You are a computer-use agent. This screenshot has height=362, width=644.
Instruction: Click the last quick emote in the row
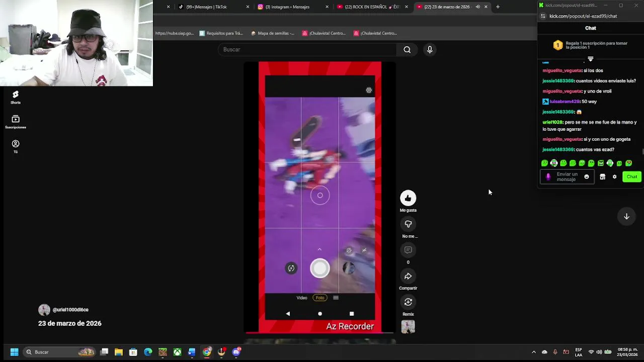pyautogui.click(x=628, y=163)
